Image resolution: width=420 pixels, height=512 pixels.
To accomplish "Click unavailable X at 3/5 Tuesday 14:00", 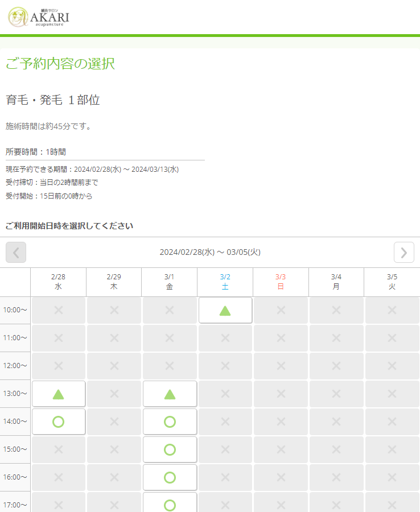I will click(392, 422).
